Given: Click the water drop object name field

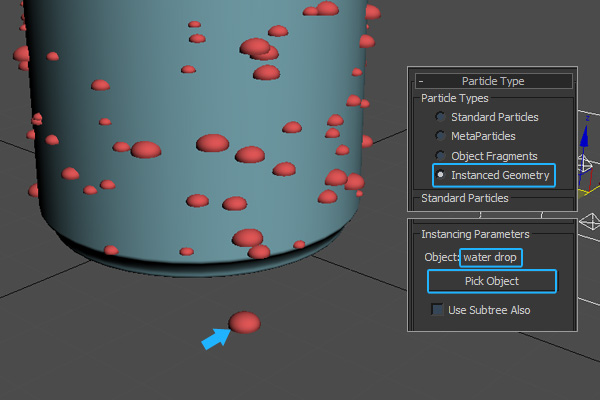Looking at the screenshot, I should 491,257.
